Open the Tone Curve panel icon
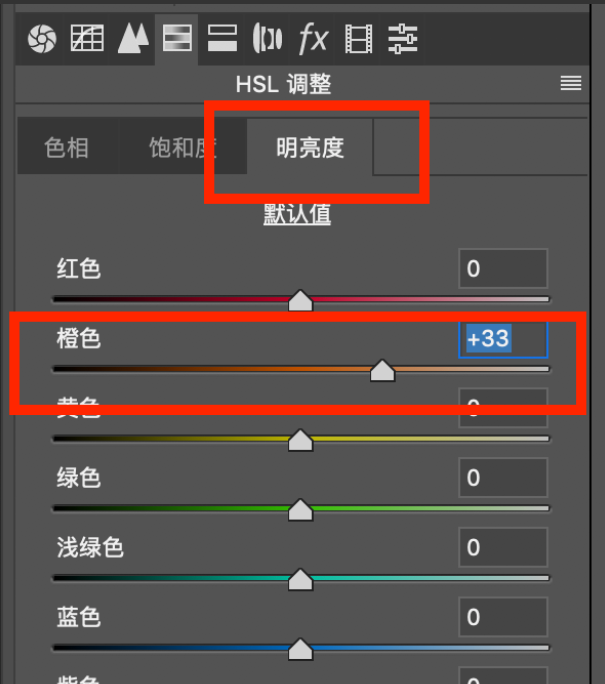Viewport: 605px width, 684px height. (x=87, y=38)
